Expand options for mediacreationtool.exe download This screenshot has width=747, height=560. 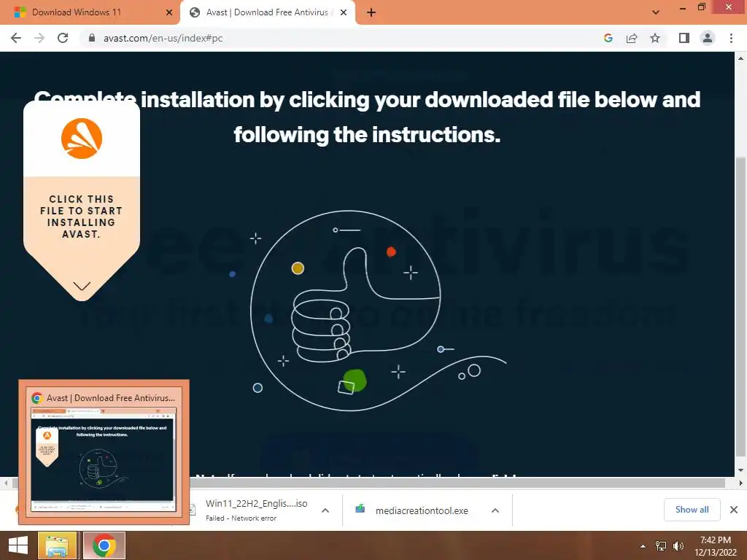click(495, 510)
